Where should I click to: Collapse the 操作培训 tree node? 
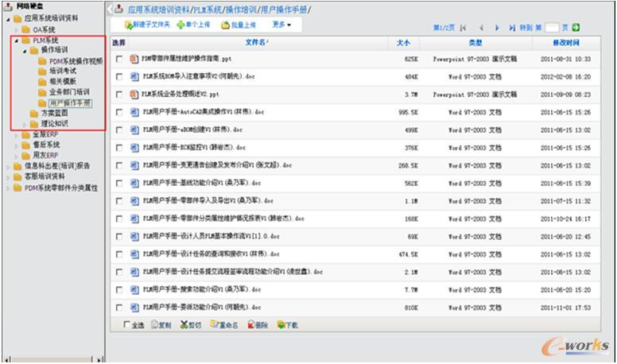pos(25,51)
